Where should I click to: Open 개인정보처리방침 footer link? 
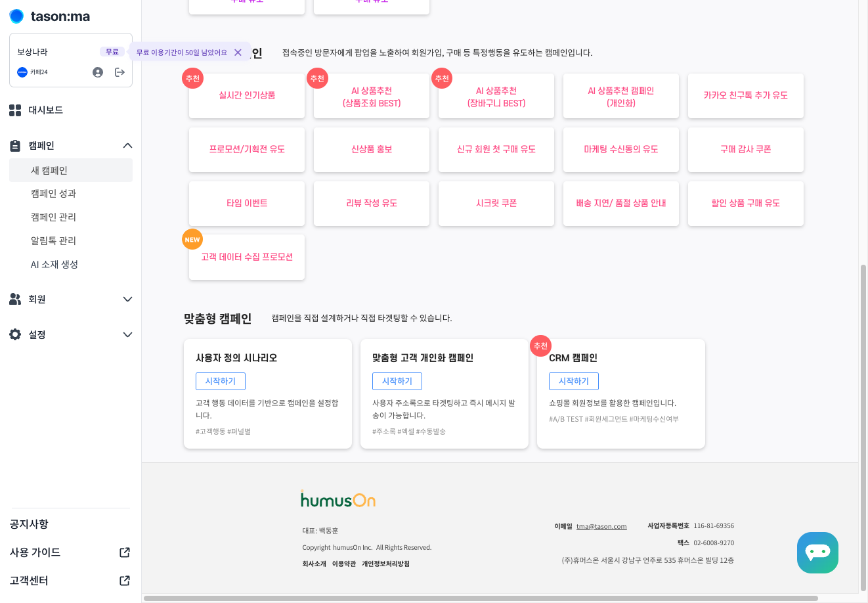point(385,564)
